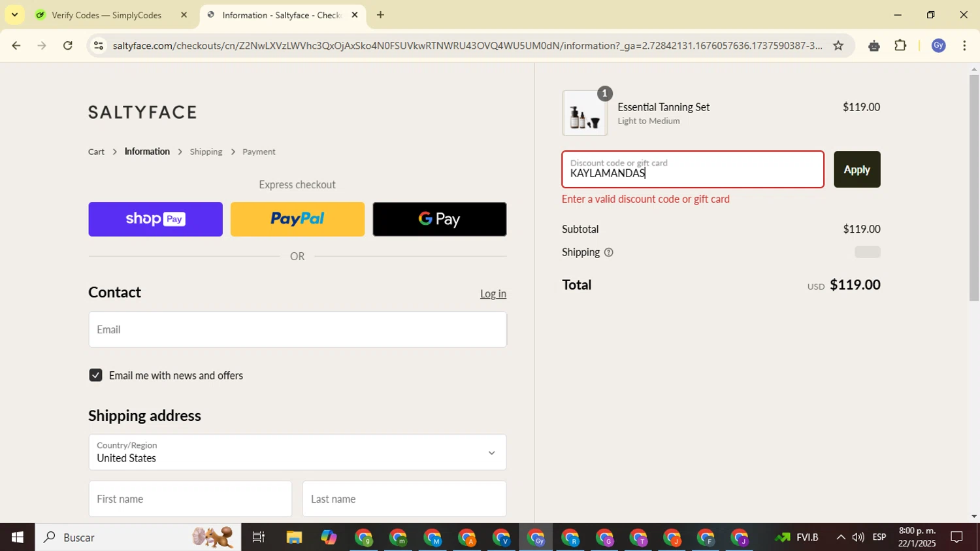Go back to the previous page
This screenshot has width=980, height=551.
pos(16,46)
